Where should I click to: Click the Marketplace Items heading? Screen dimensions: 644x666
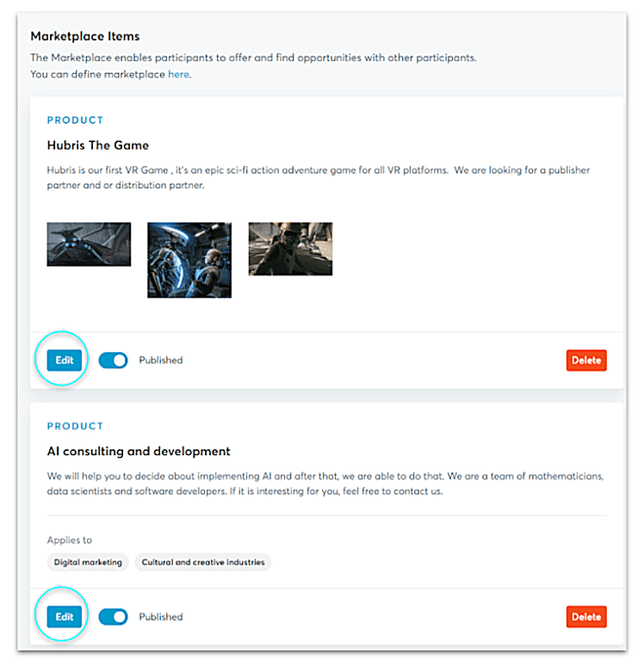click(x=85, y=36)
